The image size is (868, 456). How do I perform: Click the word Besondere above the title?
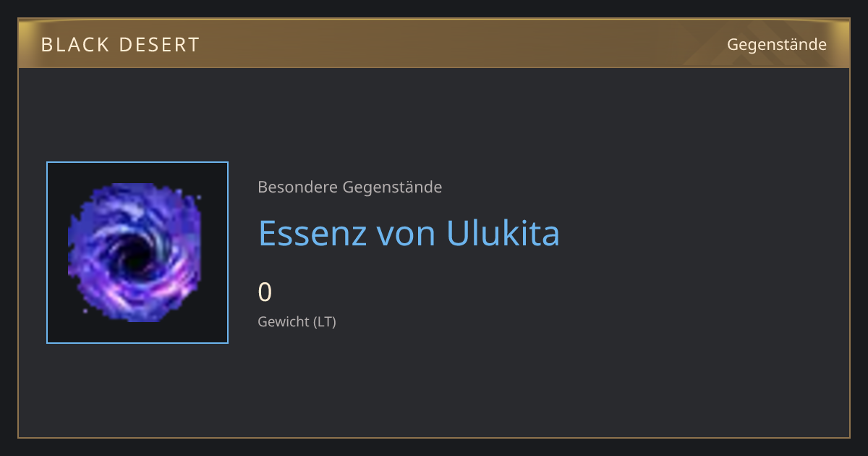(x=297, y=187)
